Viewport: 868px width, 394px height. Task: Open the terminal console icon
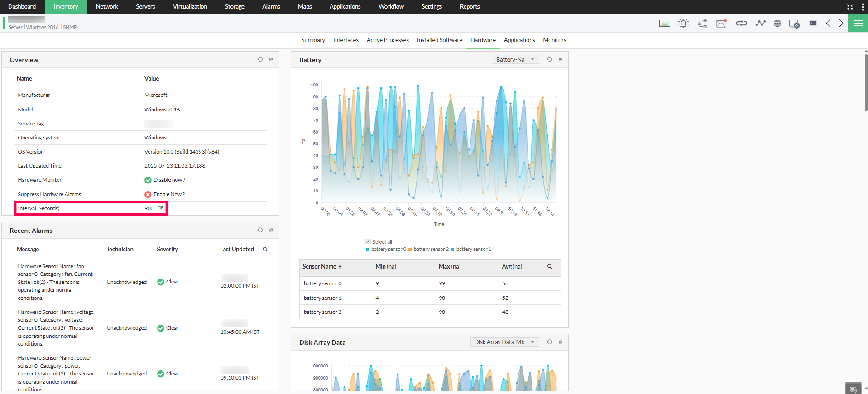tap(813, 24)
